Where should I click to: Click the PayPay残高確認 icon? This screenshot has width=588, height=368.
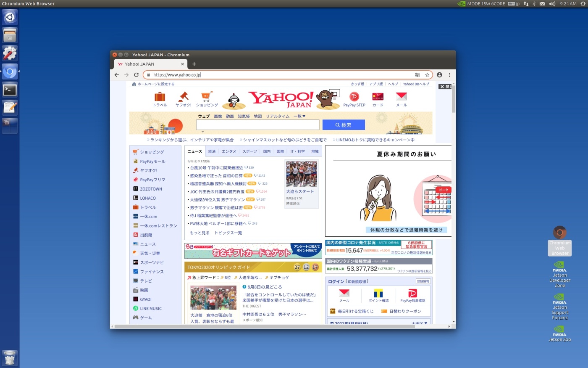click(x=412, y=293)
